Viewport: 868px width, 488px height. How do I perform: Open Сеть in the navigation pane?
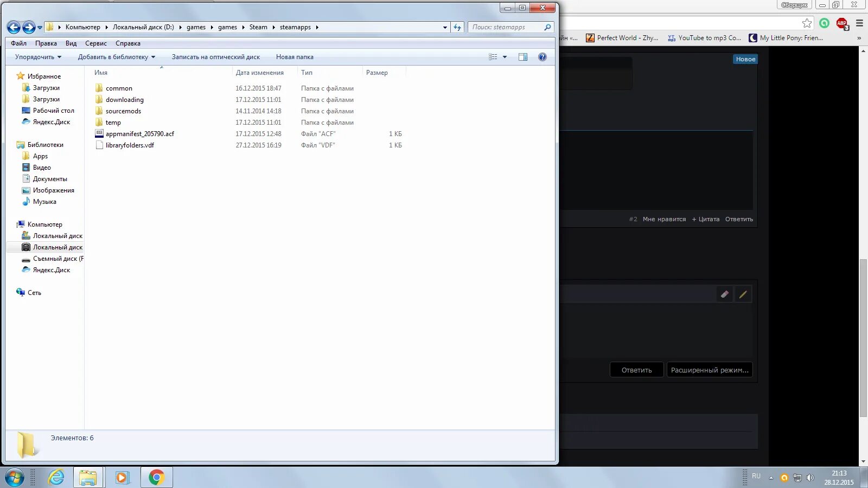click(34, 293)
